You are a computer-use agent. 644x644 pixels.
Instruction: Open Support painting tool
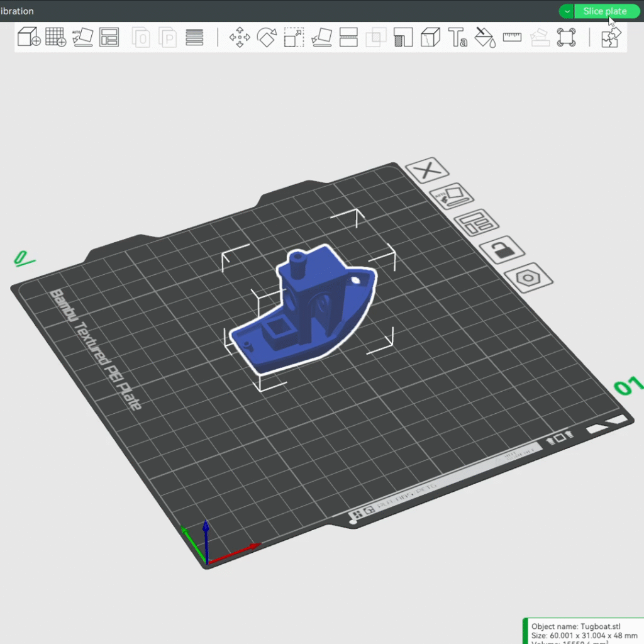[x=402, y=37]
